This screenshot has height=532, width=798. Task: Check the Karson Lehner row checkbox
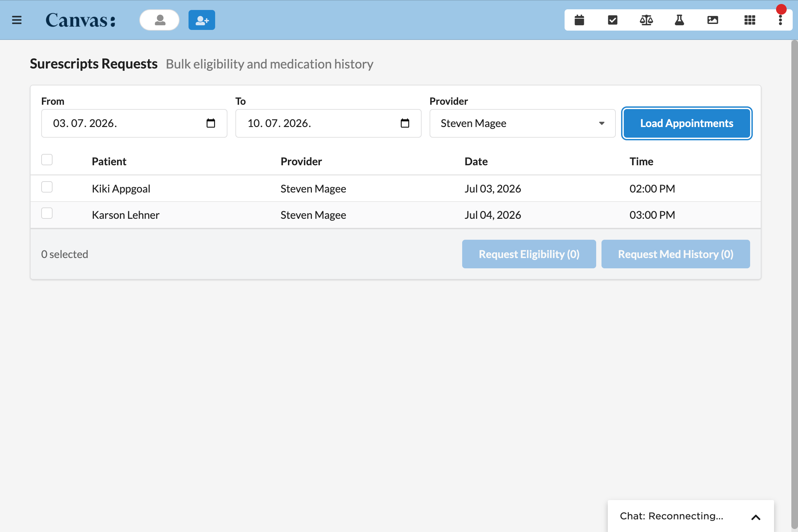point(47,213)
